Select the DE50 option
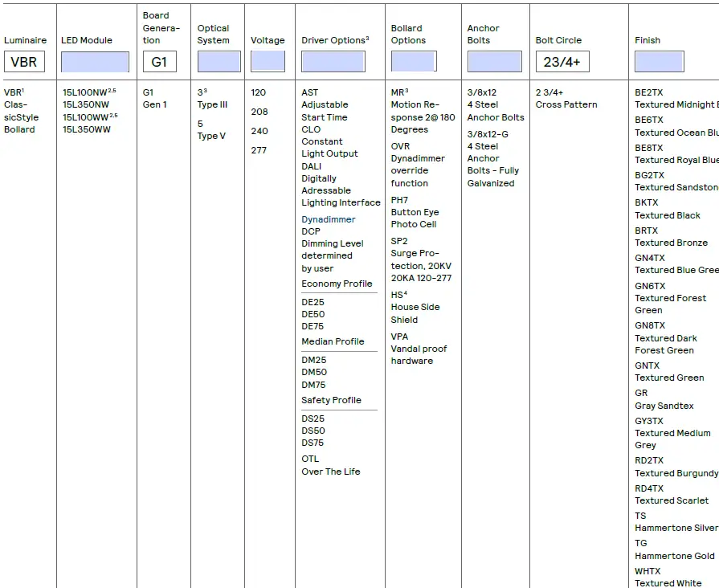 (313, 314)
